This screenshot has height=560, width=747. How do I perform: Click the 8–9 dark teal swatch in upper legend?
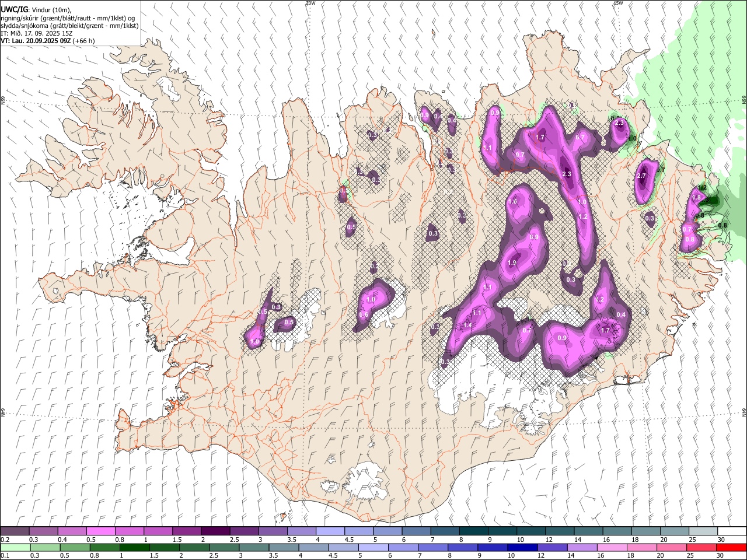474,531
